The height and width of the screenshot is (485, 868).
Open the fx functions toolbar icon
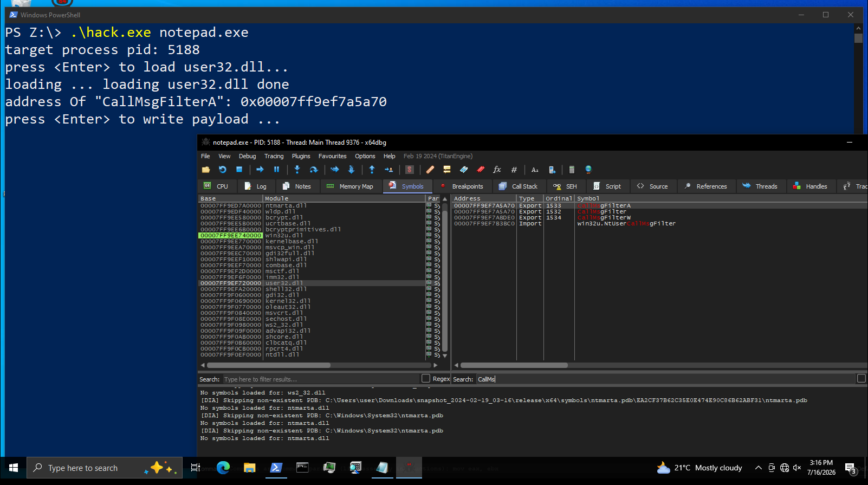pos(497,170)
